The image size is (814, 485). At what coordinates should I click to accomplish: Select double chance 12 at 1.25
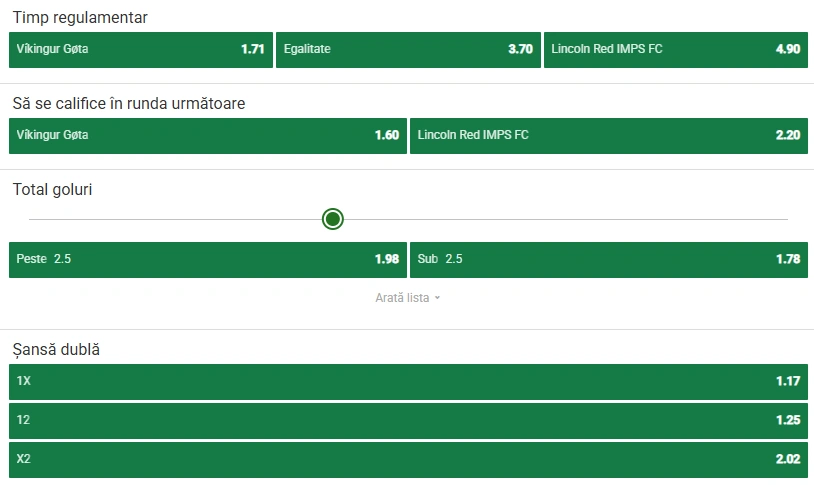pyautogui.click(x=408, y=421)
